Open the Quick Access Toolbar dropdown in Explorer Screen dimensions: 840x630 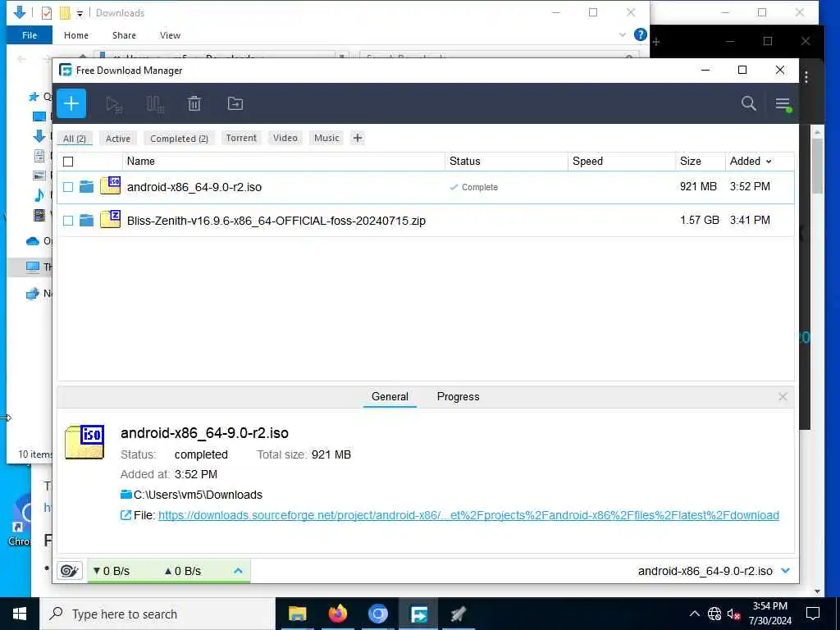point(80,13)
